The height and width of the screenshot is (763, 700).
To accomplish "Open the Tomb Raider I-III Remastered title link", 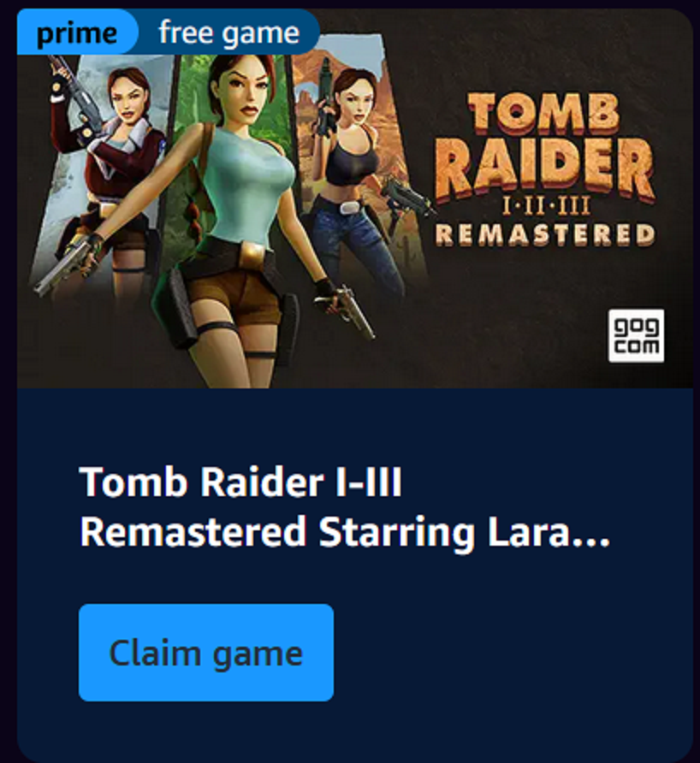I will pos(345,506).
